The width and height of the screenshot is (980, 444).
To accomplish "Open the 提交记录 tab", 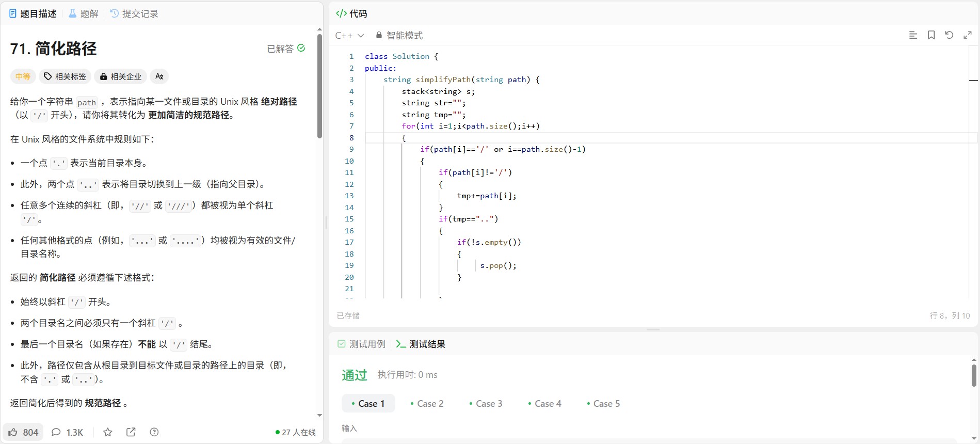I will [x=134, y=13].
